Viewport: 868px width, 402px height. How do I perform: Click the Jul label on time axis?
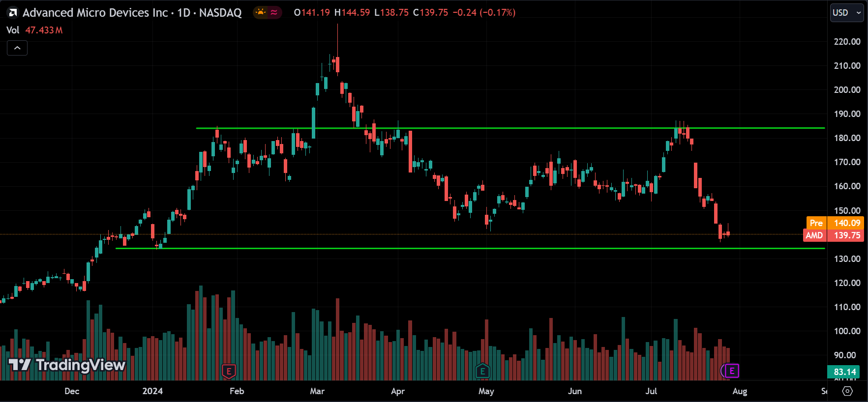click(651, 391)
